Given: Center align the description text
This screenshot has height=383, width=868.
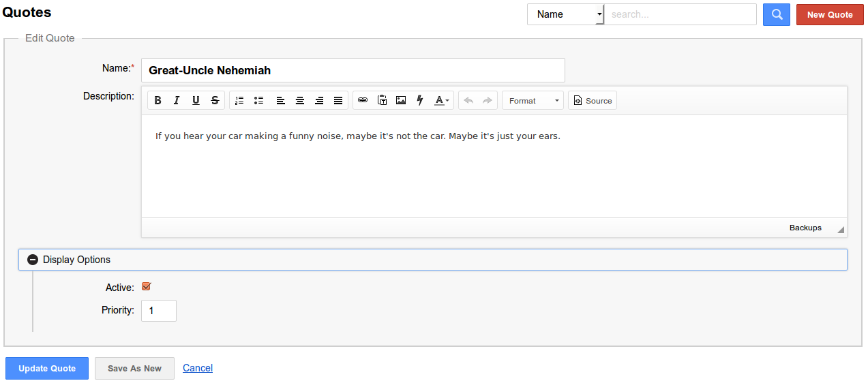Looking at the screenshot, I should pos(299,100).
